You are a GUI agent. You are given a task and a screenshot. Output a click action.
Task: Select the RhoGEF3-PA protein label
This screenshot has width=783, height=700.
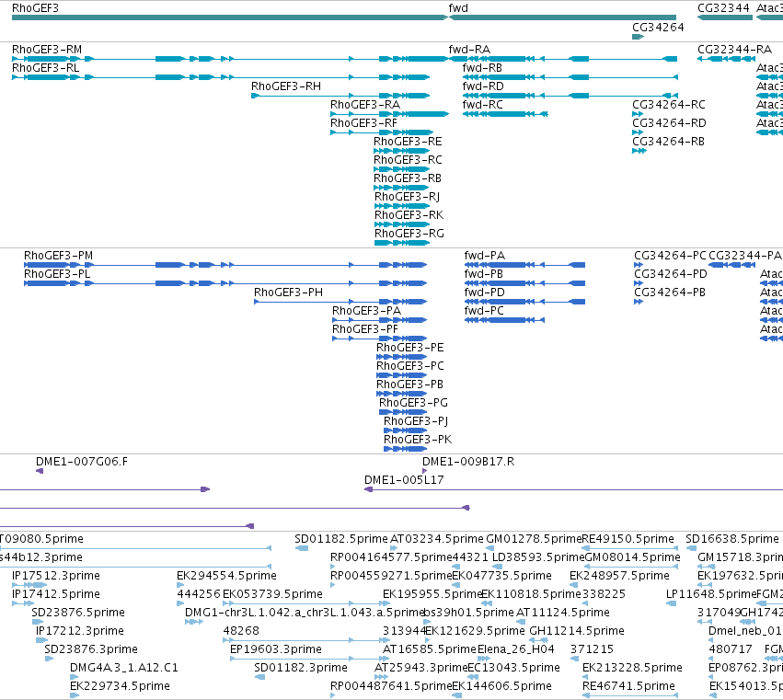tap(366, 311)
